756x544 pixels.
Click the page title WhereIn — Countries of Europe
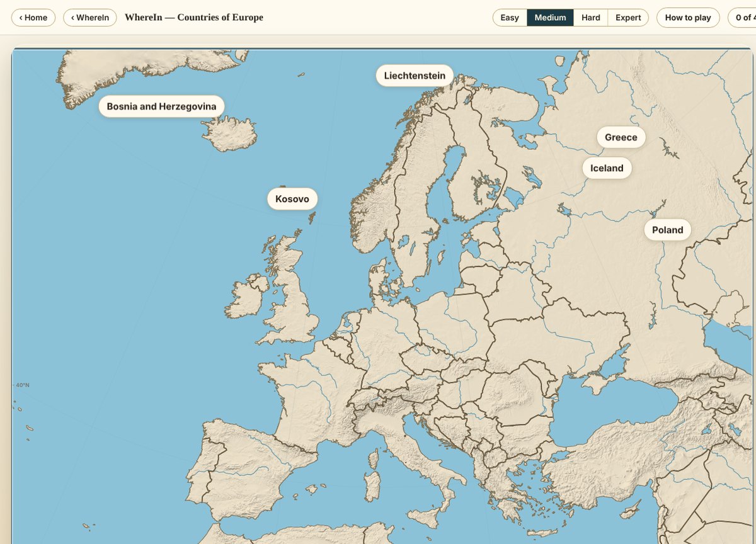point(194,18)
